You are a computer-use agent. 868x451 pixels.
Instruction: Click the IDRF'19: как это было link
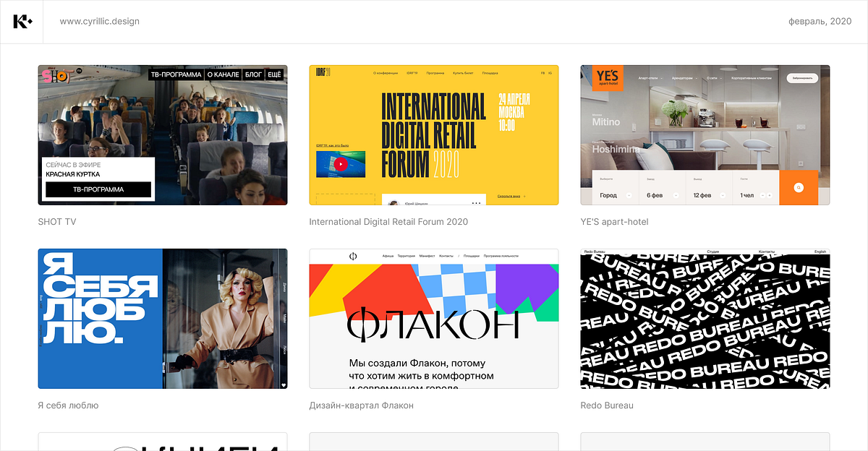coord(332,145)
